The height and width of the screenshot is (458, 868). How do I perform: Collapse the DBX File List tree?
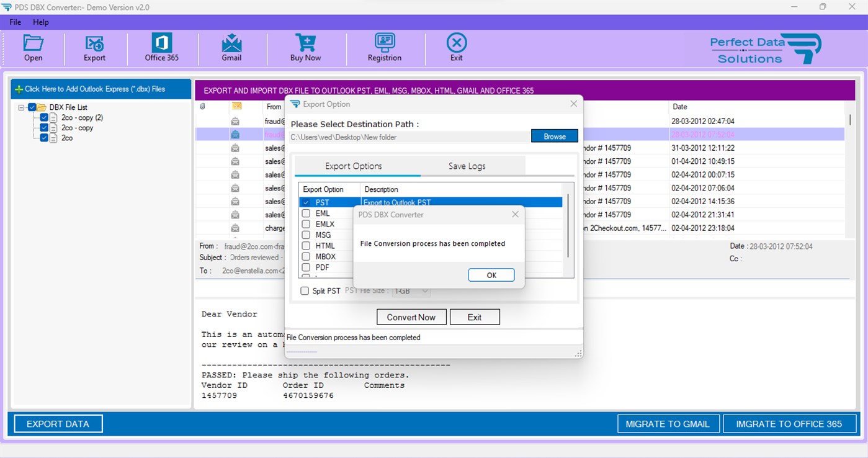point(20,107)
